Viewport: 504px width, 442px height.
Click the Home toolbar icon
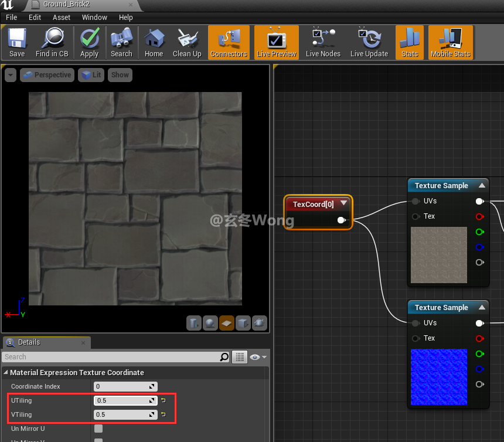click(x=154, y=42)
